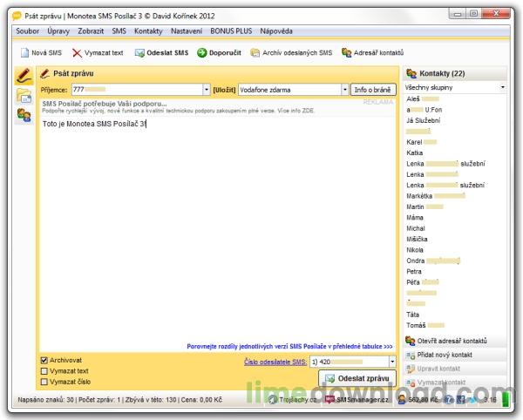This screenshot has width=523, height=420.
Task: Select contact Karel
Action: (421, 142)
